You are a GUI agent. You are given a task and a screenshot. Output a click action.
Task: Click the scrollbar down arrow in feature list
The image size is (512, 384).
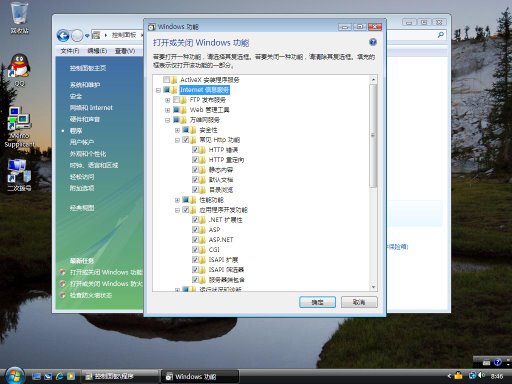click(x=373, y=287)
